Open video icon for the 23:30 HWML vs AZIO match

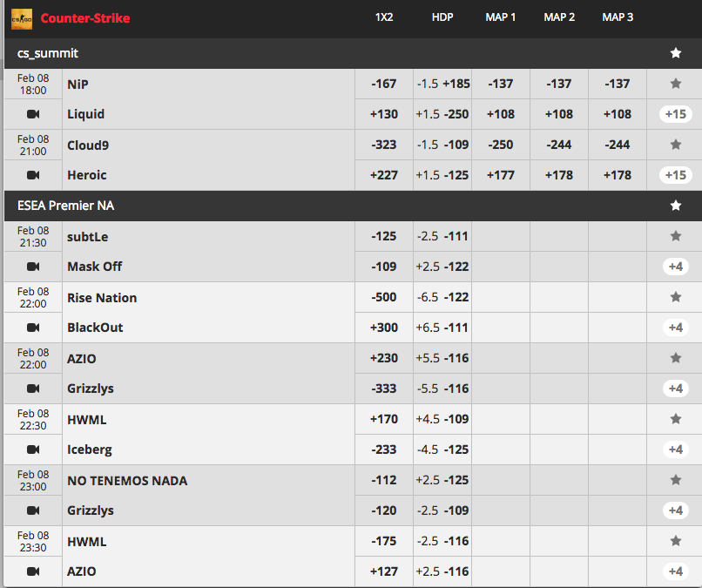(x=33, y=571)
